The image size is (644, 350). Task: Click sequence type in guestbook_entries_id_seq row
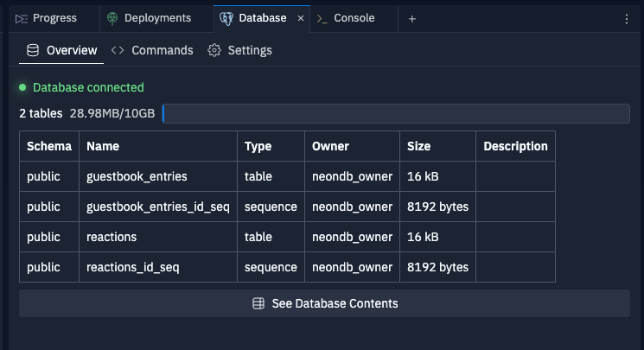tap(271, 207)
